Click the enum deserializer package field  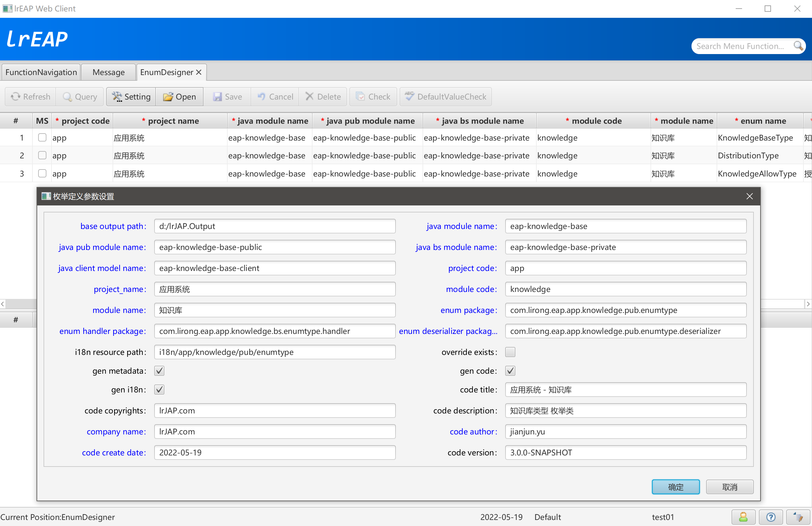tap(626, 331)
